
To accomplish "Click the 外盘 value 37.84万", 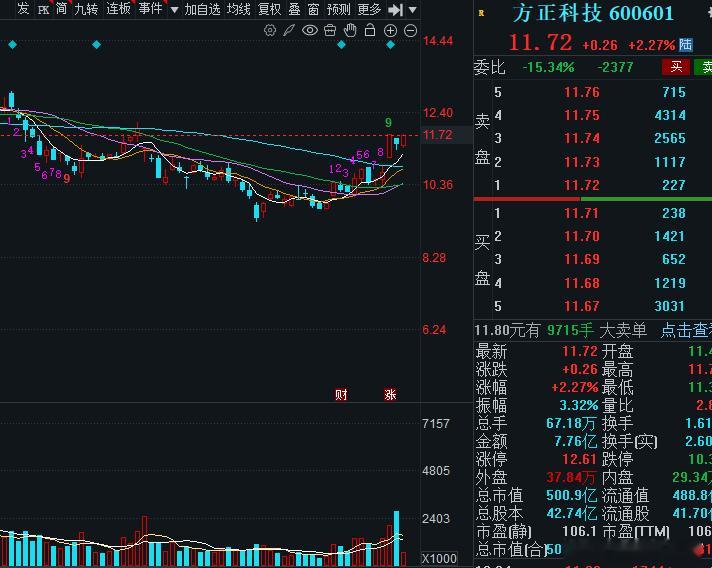I will coord(571,477).
